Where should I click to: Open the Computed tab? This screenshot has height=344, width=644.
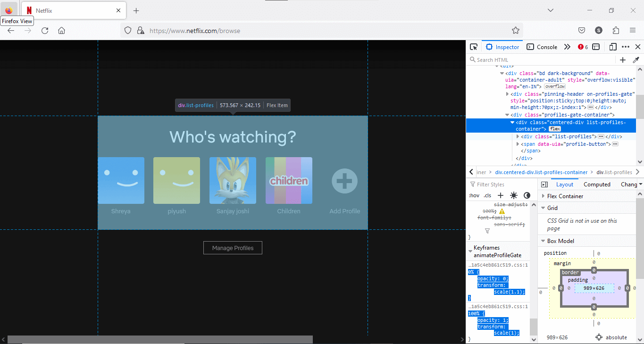click(x=597, y=185)
